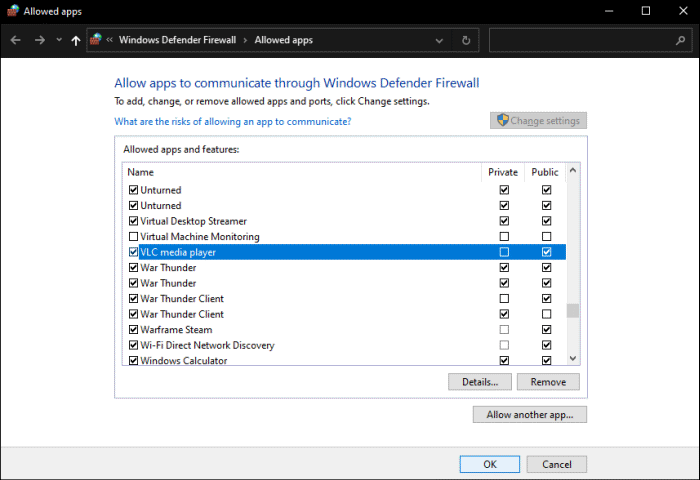Enable the Virtual Machine Monitoring checkbox
Image resolution: width=700 pixels, height=480 pixels.
133,237
